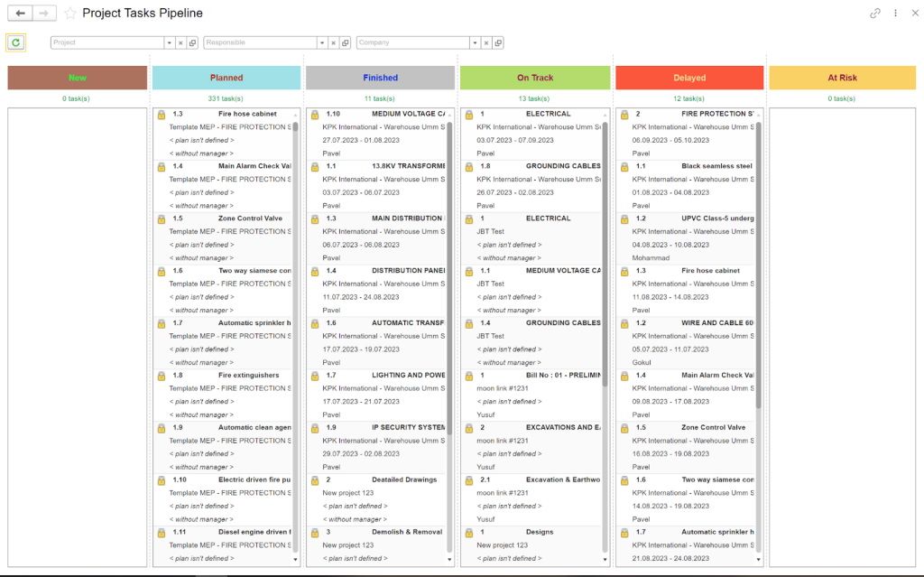This screenshot has width=924, height=577.
Task: Click lock icon of 3 Demolish & Removal task
Action: (x=315, y=533)
